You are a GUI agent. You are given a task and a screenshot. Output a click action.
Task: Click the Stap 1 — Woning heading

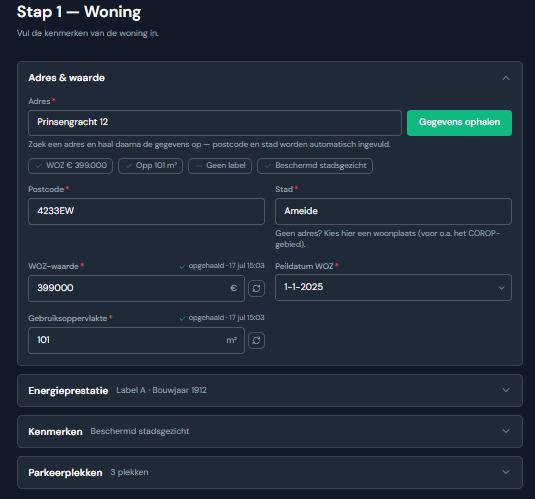pyautogui.click(x=79, y=12)
